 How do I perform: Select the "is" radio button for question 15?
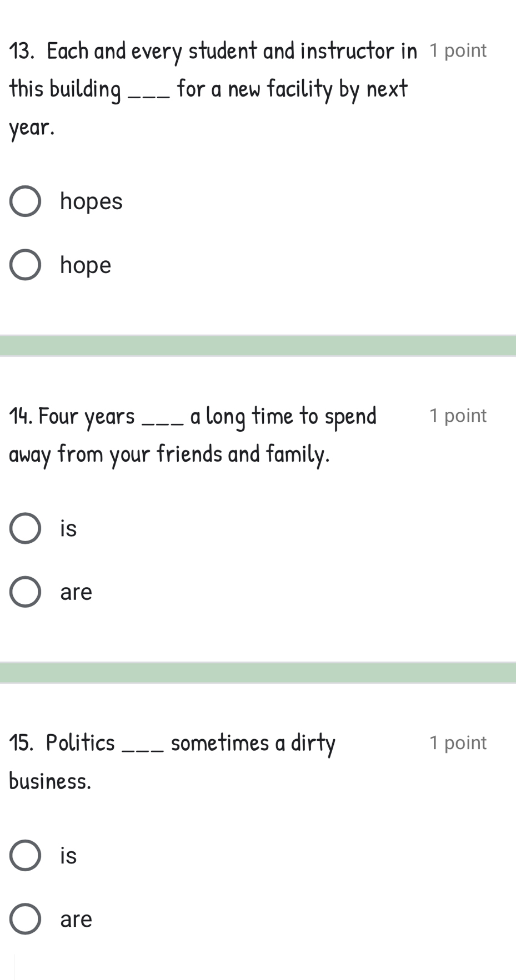[25, 855]
